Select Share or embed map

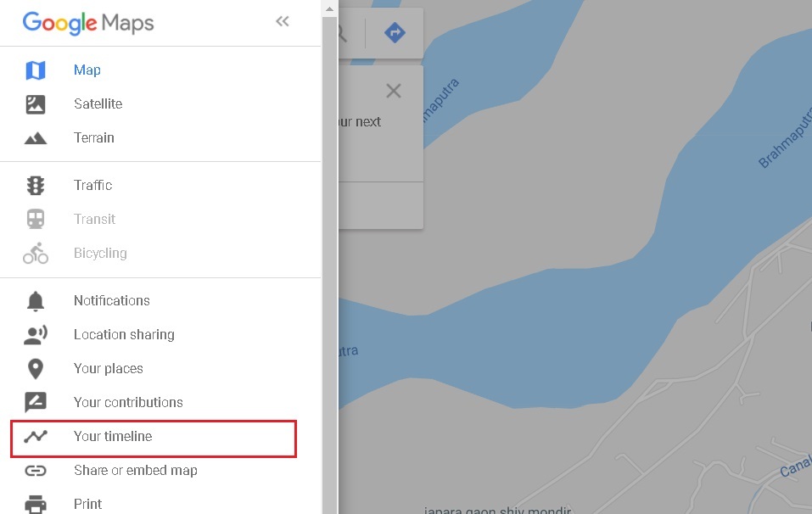coord(135,471)
